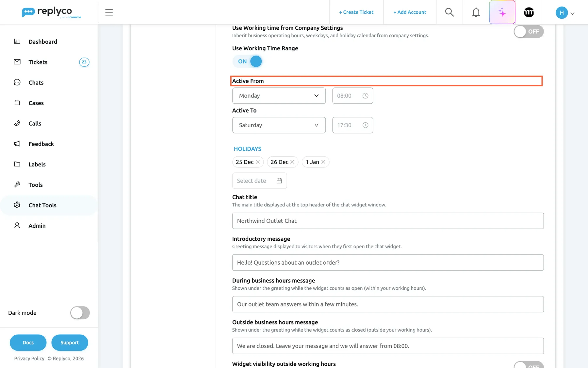Click + Add Account

point(410,12)
